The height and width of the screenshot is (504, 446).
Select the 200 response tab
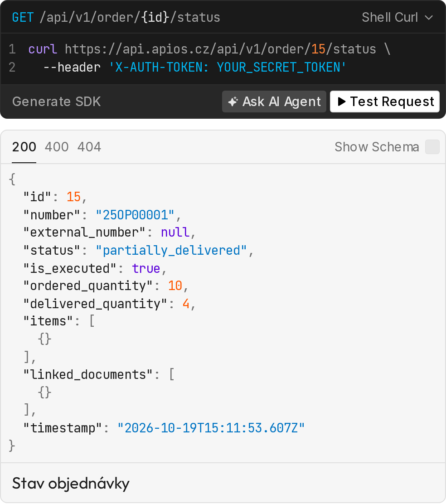[x=24, y=147]
